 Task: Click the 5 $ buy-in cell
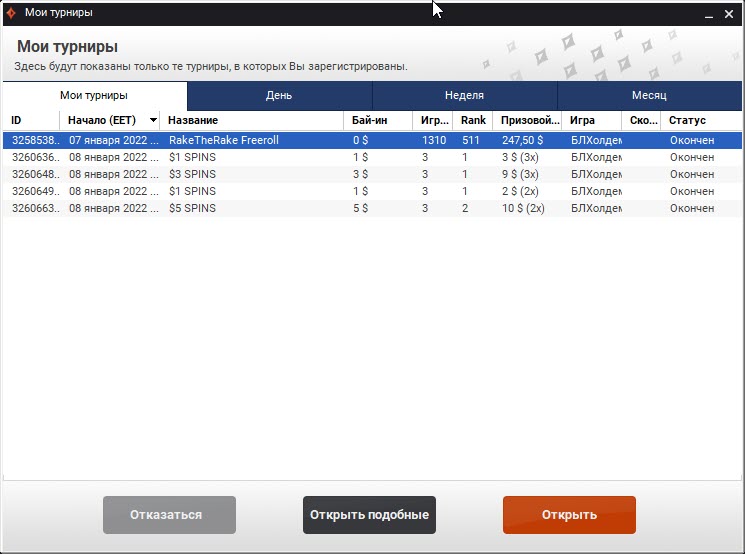click(x=361, y=209)
